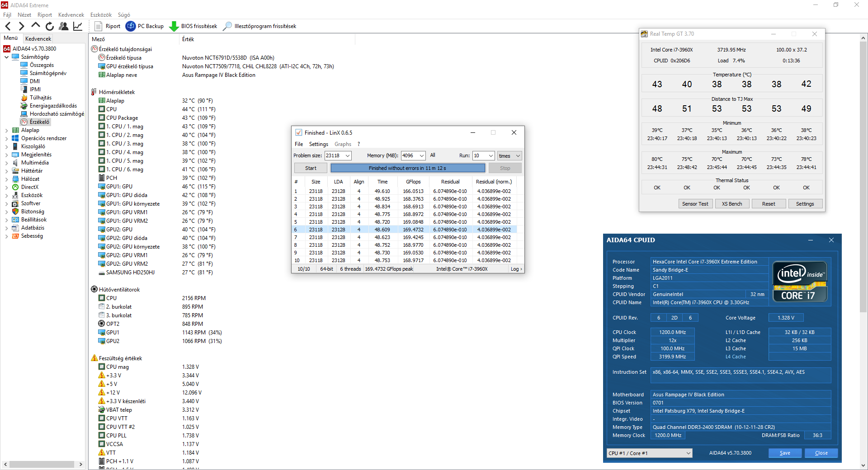The width and height of the screenshot is (868, 470).
Task: Click the BIOS frissítések toolbar button
Action: coord(193,26)
